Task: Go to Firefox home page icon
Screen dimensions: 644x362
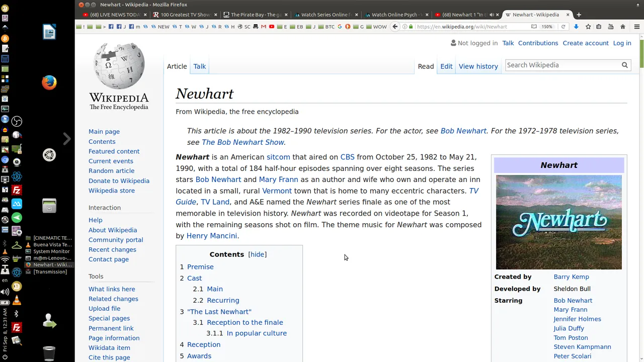Action: coord(622,27)
